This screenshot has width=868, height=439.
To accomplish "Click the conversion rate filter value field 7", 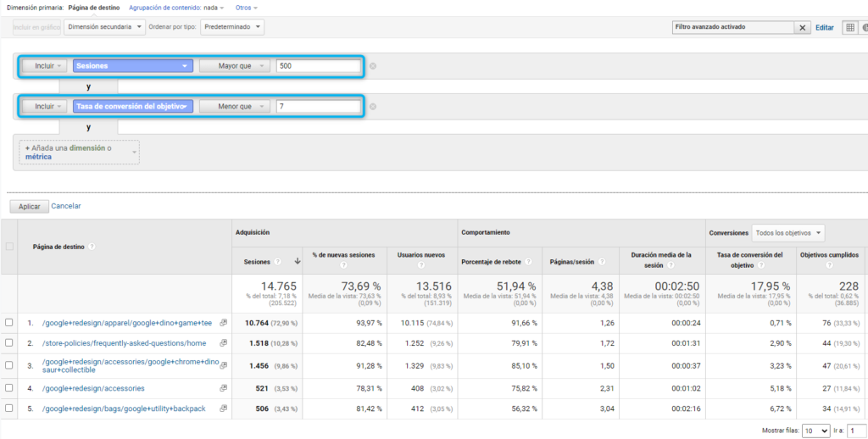I will 319,106.
